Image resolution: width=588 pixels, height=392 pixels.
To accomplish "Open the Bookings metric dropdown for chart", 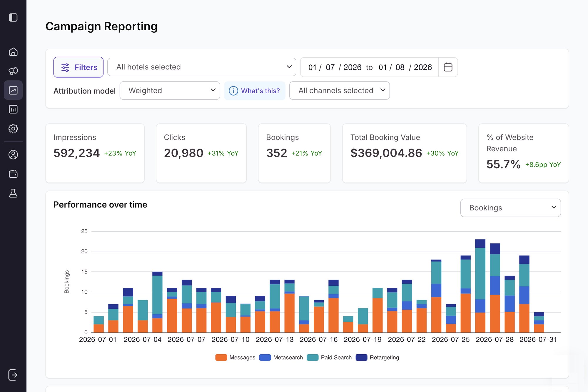I will click(x=510, y=208).
